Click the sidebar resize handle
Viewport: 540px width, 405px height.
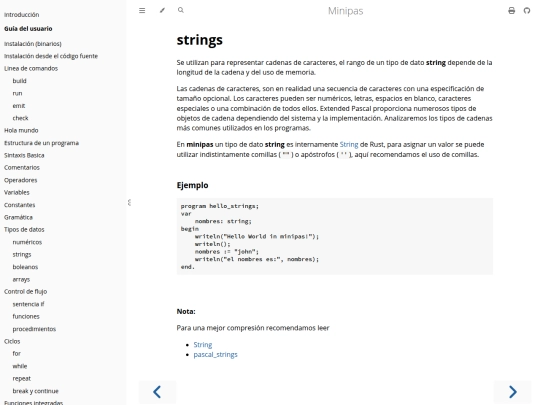pos(129,202)
